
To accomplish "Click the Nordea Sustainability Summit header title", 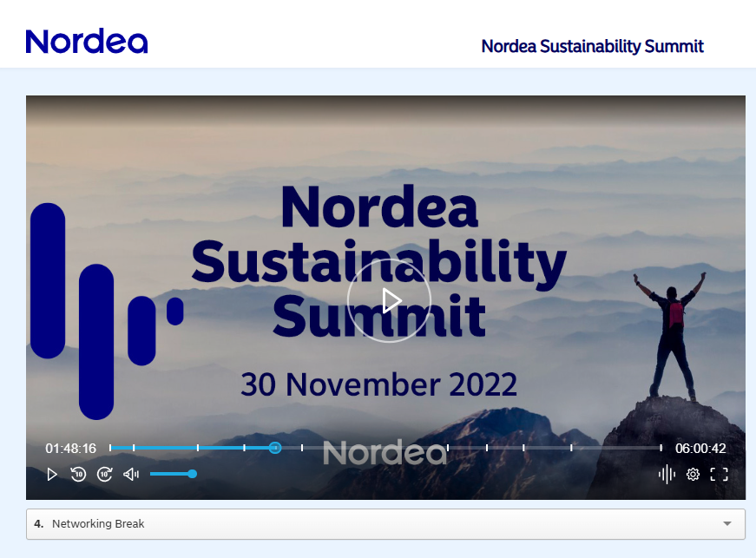I will pyautogui.click(x=593, y=46).
